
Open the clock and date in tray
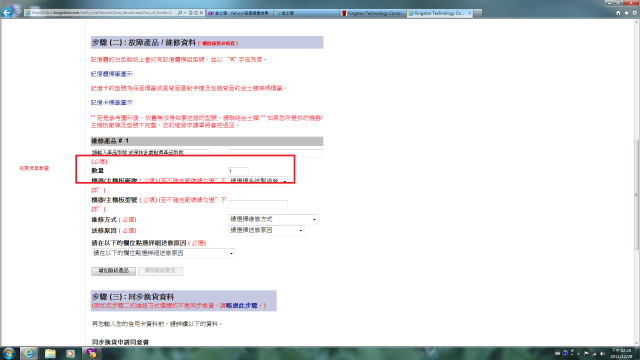pyautogui.click(x=621, y=353)
